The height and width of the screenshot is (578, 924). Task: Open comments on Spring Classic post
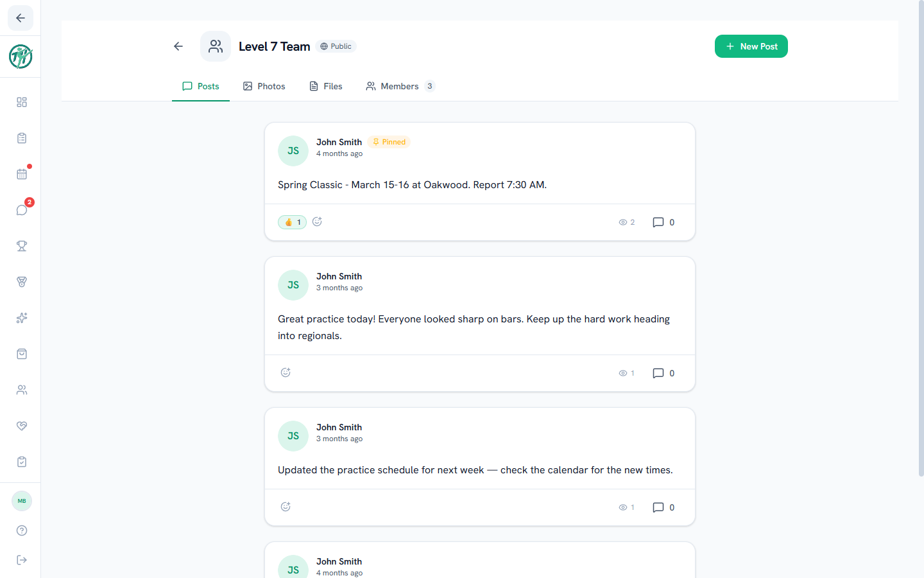point(663,222)
